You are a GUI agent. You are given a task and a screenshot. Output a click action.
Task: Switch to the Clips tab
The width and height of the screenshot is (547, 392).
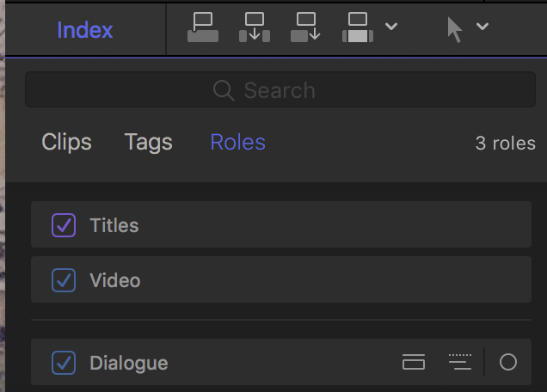coord(66,143)
